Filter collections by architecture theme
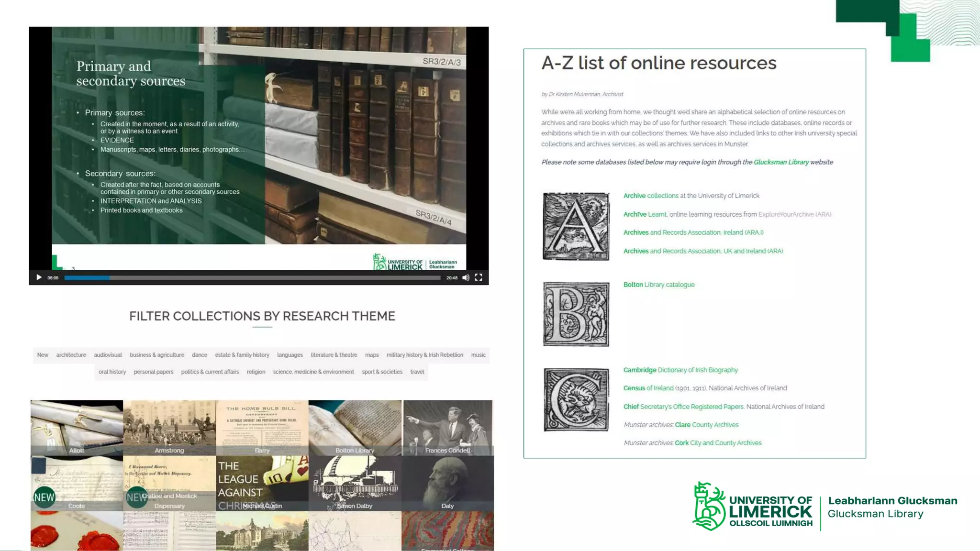Viewport: 980px width, 551px height. coord(71,355)
